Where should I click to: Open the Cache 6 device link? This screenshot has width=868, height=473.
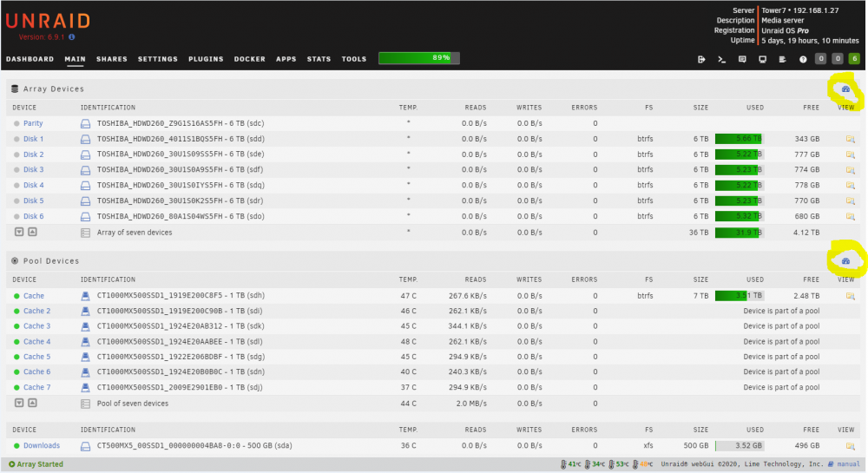37,371
